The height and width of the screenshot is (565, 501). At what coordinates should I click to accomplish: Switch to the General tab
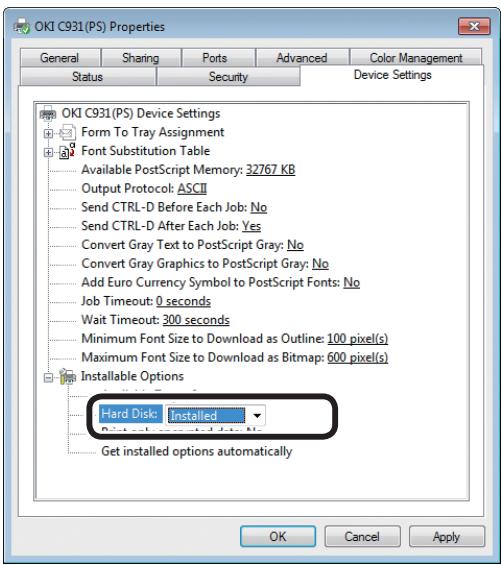[x=60, y=58]
